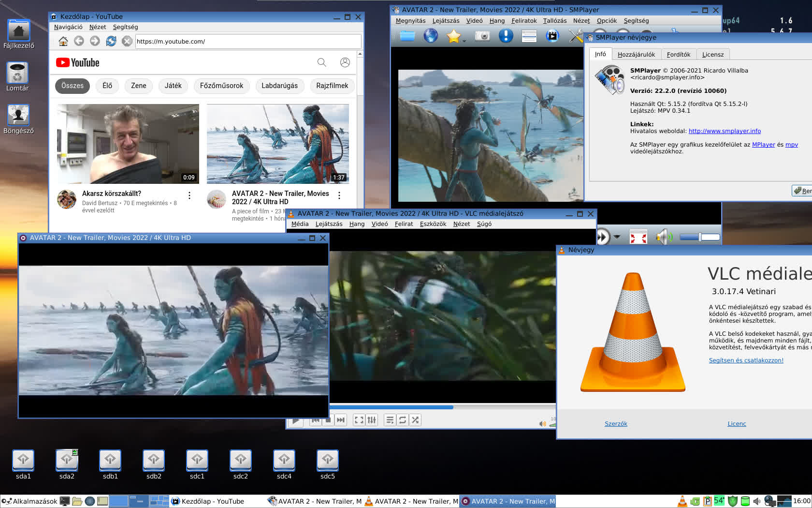Open the star favorites dropdown arrow in SMPlayer

pyautogui.click(x=464, y=41)
